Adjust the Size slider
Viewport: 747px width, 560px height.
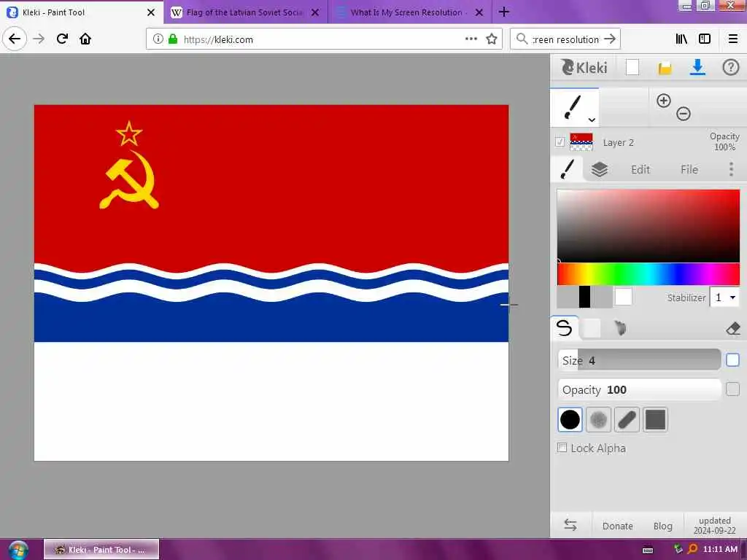[x=639, y=360]
